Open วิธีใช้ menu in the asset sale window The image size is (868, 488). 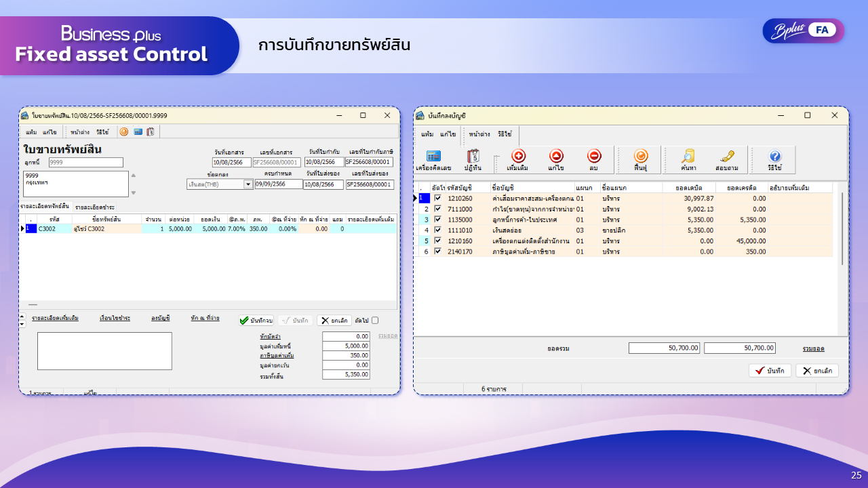pyautogui.click(x=102, y=132)
